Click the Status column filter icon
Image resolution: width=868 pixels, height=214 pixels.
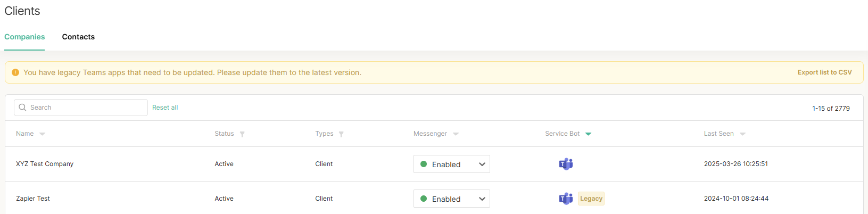pos(242,134)
